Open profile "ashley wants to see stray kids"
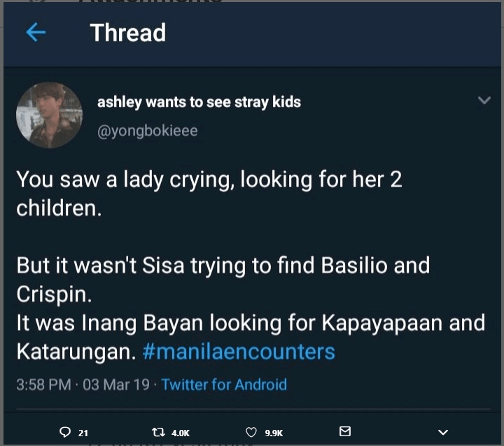This screenshot has width=504, height=446. point(199,102)
